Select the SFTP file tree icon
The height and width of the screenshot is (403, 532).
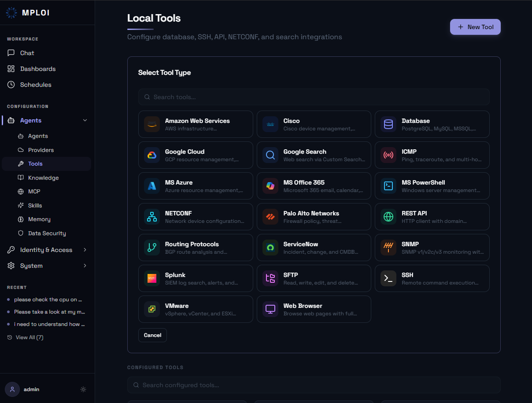coord(270,278)
